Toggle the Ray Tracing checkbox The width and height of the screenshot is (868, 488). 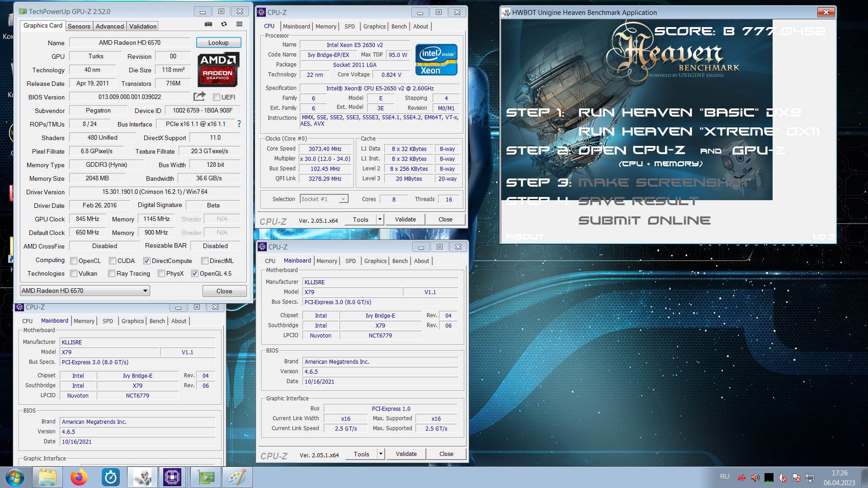(x=111, y=273)
